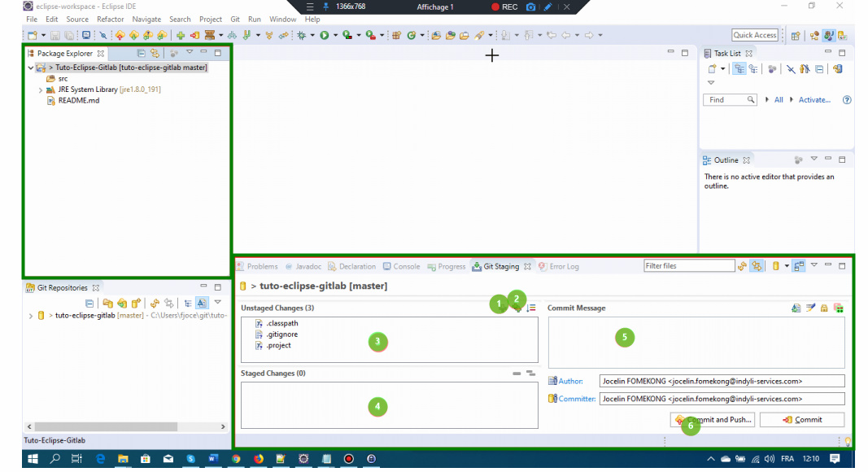The image size is (868, 472).
Task: Open the Team Synchronizing perspective icon
Action: pos(813,36)
